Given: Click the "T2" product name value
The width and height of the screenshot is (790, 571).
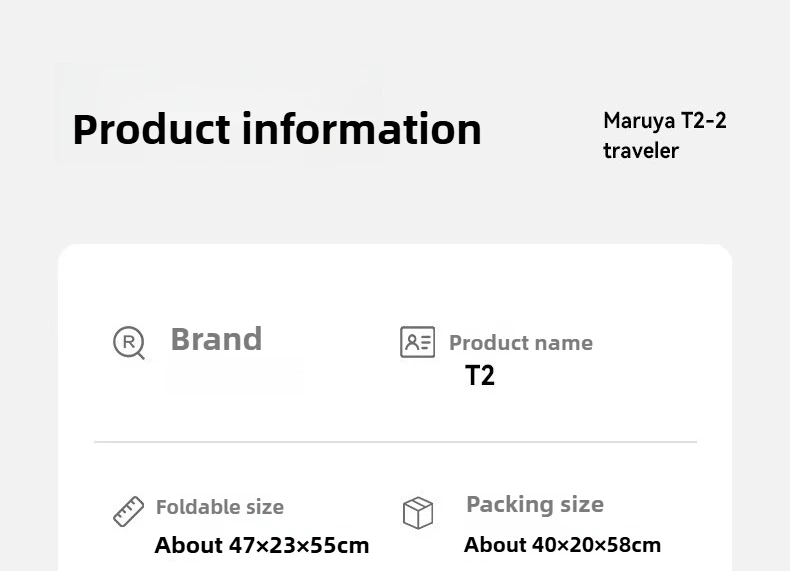Looking at the screenshot, I should [480, 376].
